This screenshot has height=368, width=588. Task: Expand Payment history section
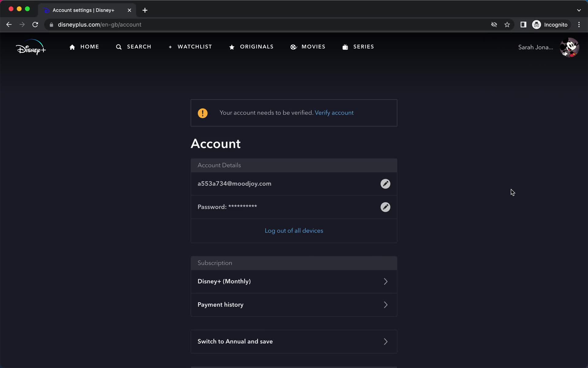point(294,305)
